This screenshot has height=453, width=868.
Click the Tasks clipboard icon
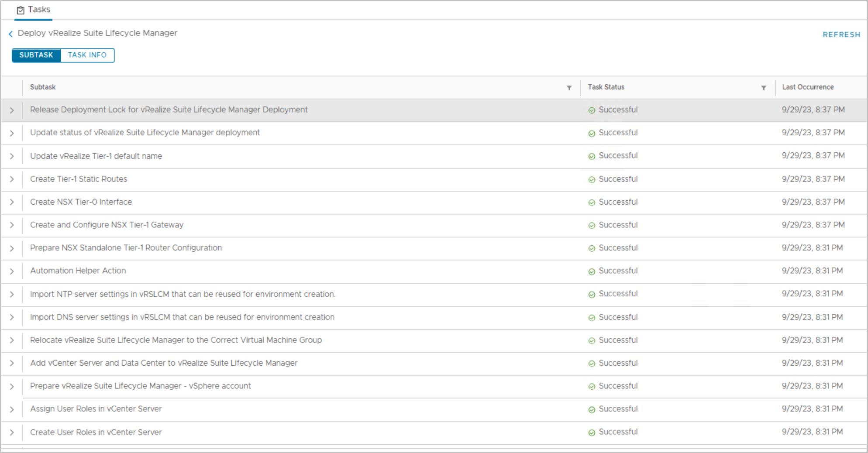[21, 10]
